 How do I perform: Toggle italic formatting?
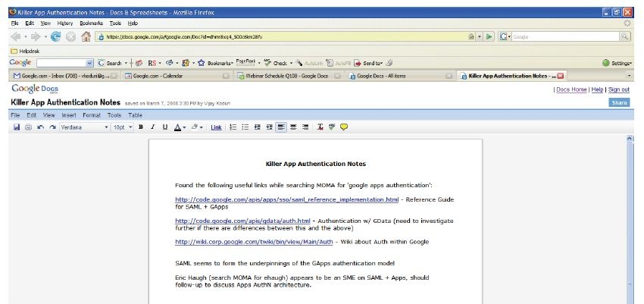153,127
